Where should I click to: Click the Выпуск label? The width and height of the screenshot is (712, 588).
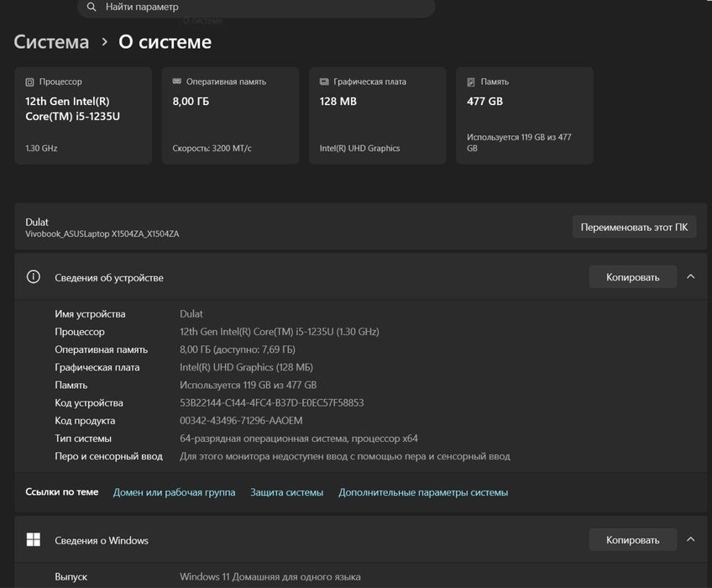click(x=71, y=576)
